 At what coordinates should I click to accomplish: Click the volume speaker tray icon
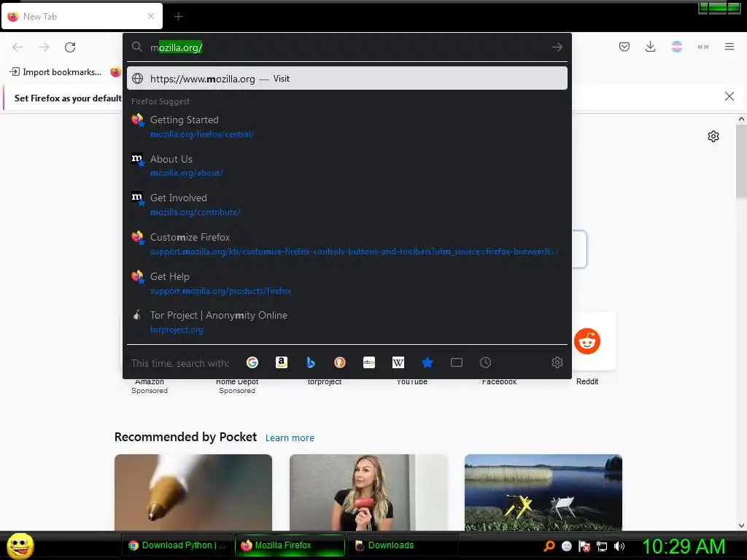click(x=619, y=546)
